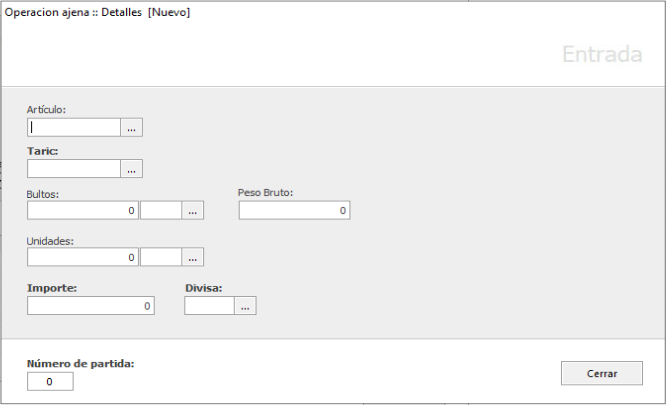Open the Bultos type lookup button
666x405 pixels.
(x=192, y=210)
